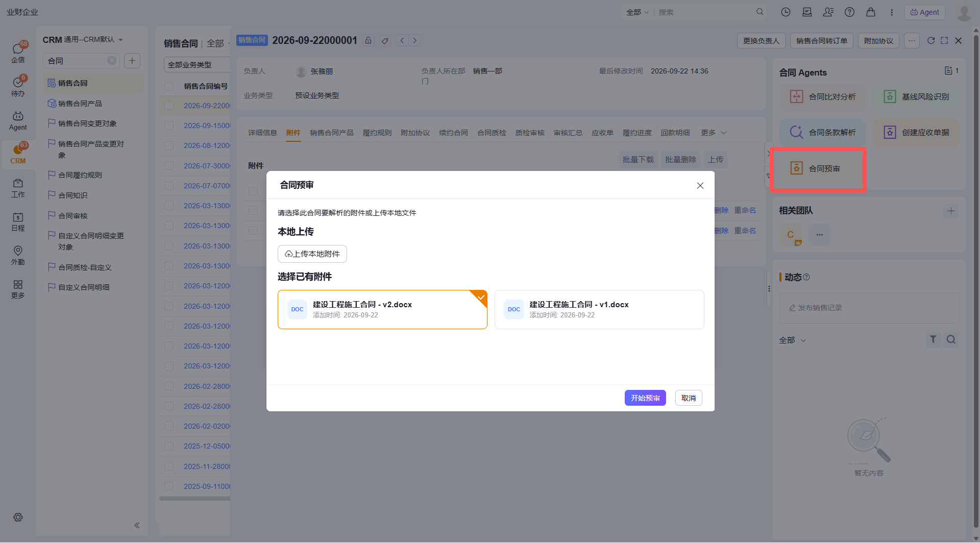980x543 pixels.
Task: Open the 全部 search scope dropdown
Action: [x=637, y=12]
